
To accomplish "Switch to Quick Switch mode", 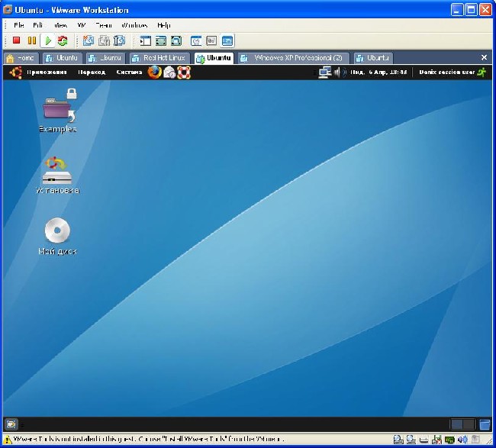I will point(161,40).
